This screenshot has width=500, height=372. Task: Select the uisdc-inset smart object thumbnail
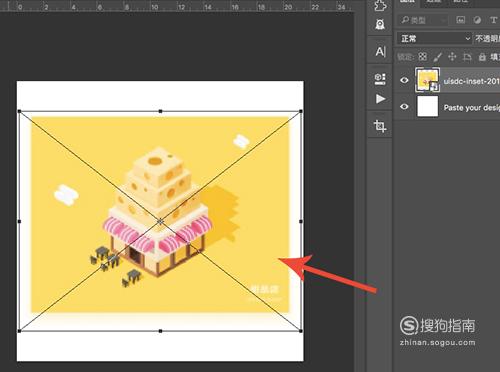pyautogui.click(x=427, y=80)
